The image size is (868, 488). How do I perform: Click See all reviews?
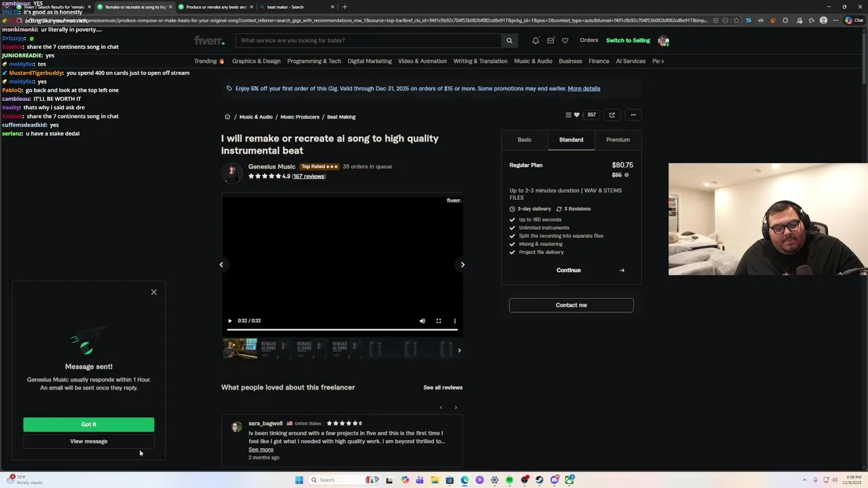[443, 388]
